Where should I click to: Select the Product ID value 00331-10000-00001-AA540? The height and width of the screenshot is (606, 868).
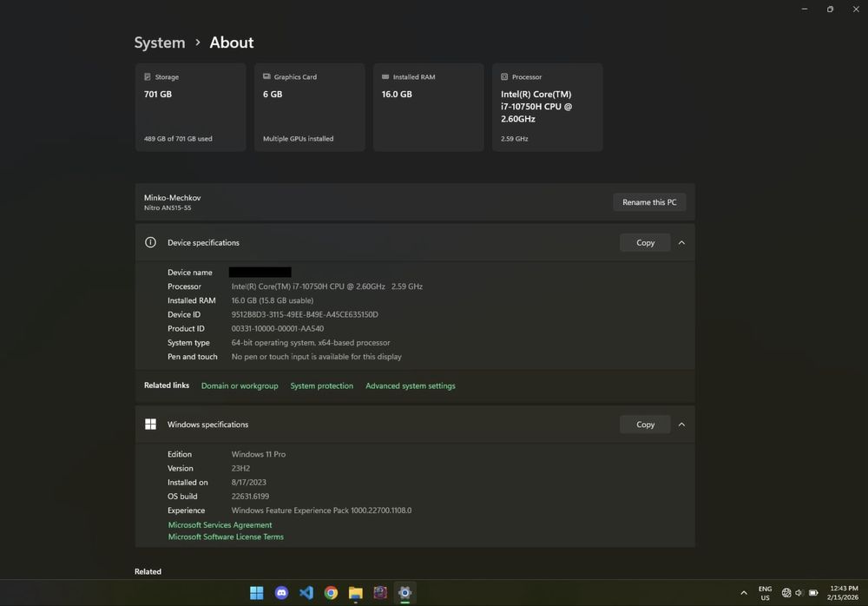pyautogui.click(x=278, y=328)
